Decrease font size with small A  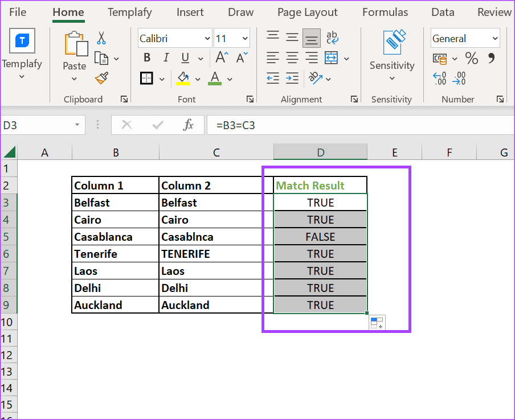(242, 57)
